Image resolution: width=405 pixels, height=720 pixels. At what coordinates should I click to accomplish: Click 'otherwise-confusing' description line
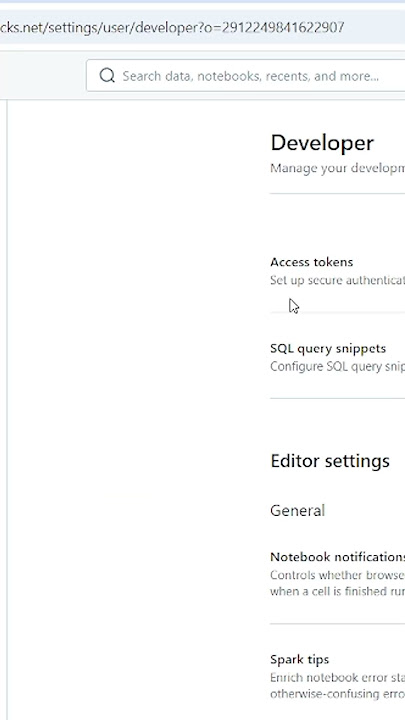pos(338,694)
